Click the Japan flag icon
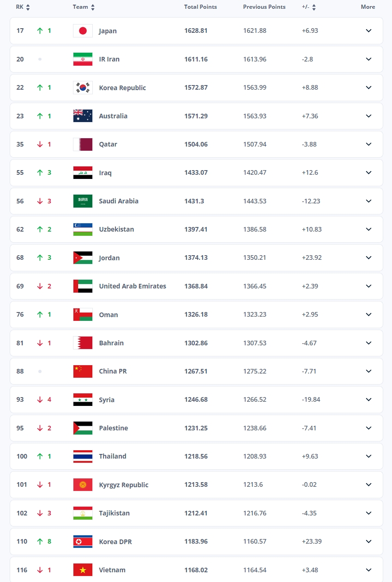 (x=83, y=31)
